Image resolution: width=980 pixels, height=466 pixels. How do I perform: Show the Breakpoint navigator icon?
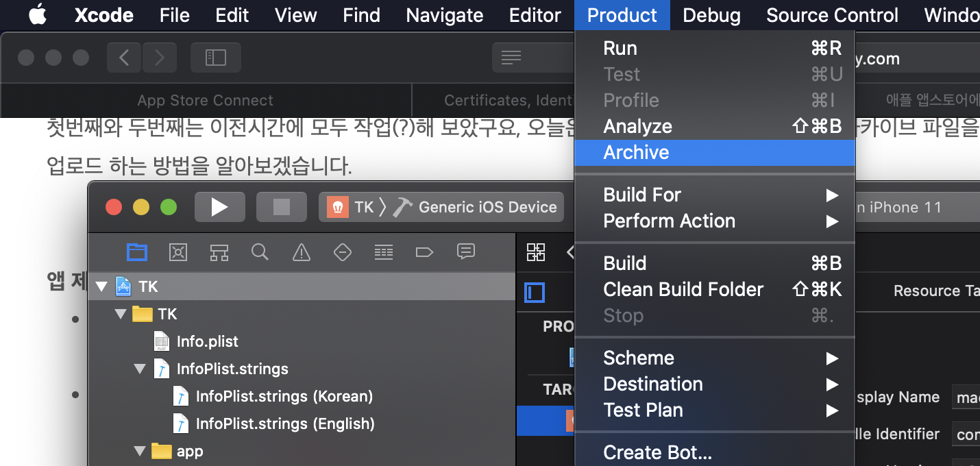pyautogui.click(x=424, y=252)
